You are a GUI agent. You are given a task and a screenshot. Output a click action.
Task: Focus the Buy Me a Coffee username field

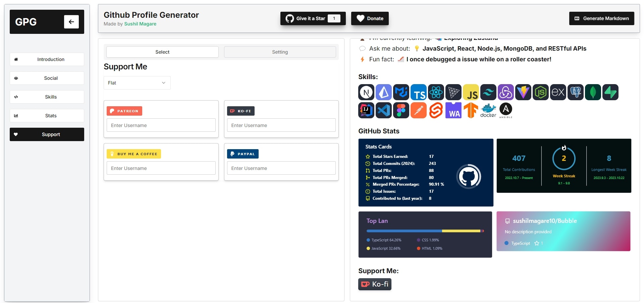[161, 168]
